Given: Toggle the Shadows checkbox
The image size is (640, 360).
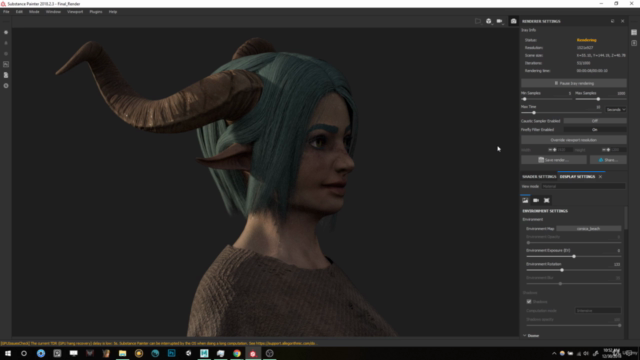Looking at the screenshot, I should pos(529,302).
